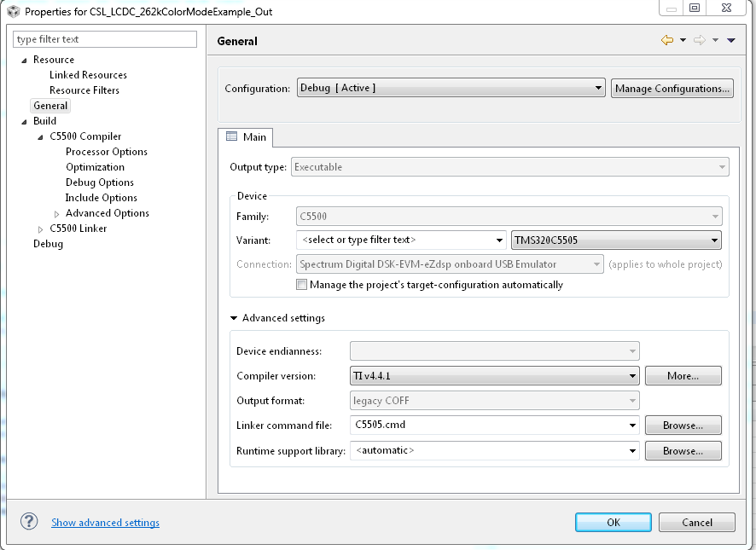The image size is (756, 550).
Task: Collapse the Advanced settings section
Action: [x=234, y=318]
